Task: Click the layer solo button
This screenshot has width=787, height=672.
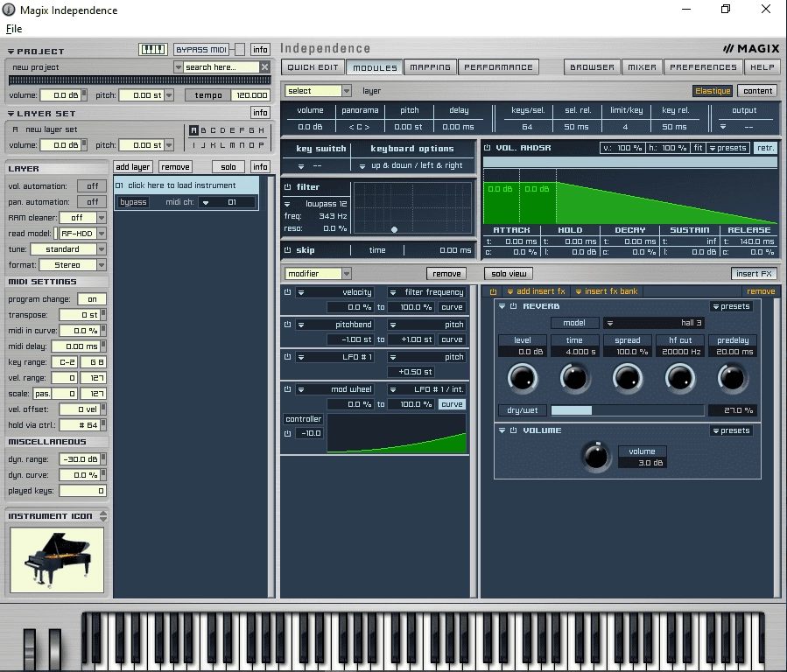Action: 228,166
